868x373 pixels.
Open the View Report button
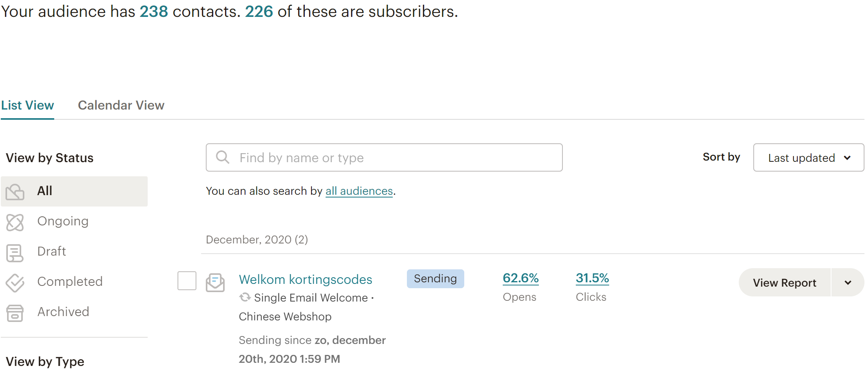click(x=784, y=282)
